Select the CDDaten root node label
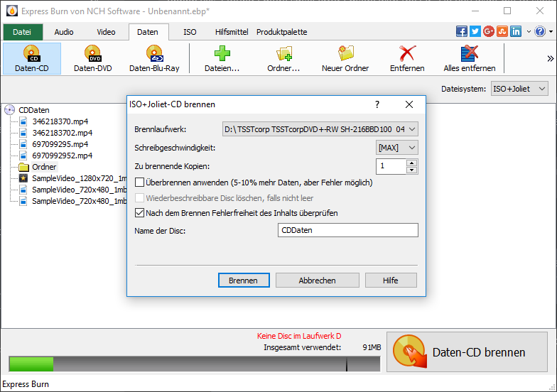 (34, 110)
